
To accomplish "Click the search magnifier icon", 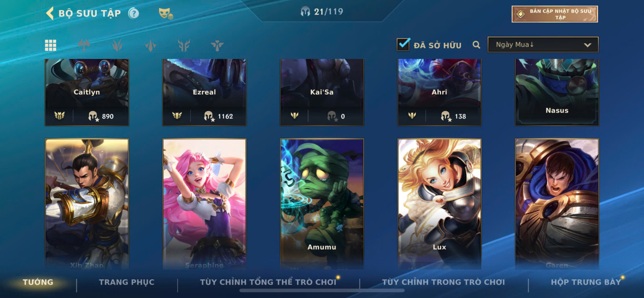I will click(476, 45).
